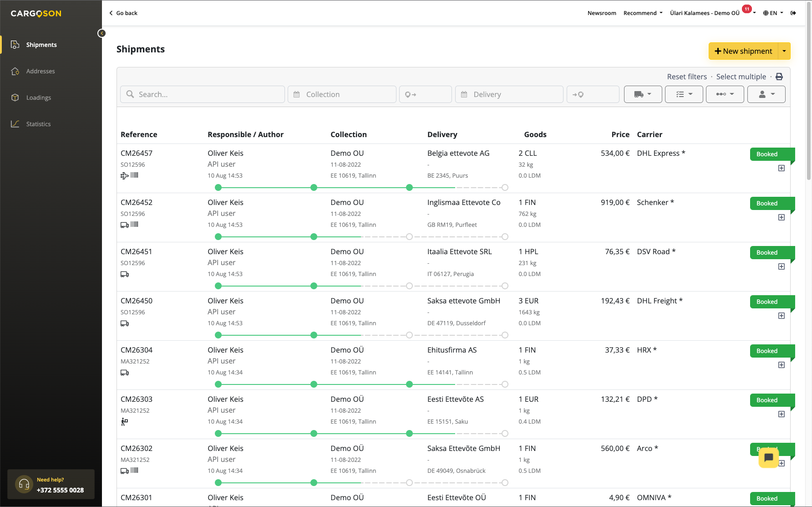Open the EN language selector
Screen dimensions: 812x507
point(773,13)
